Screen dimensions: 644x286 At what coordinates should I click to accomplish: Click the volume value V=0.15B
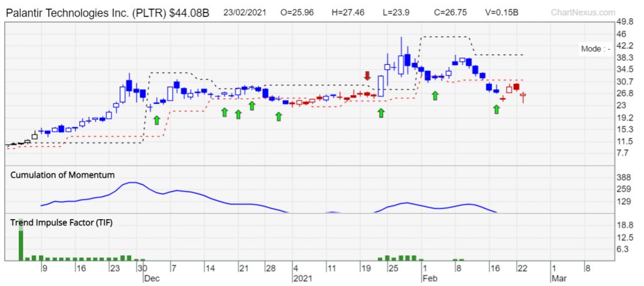pos(501,13)
